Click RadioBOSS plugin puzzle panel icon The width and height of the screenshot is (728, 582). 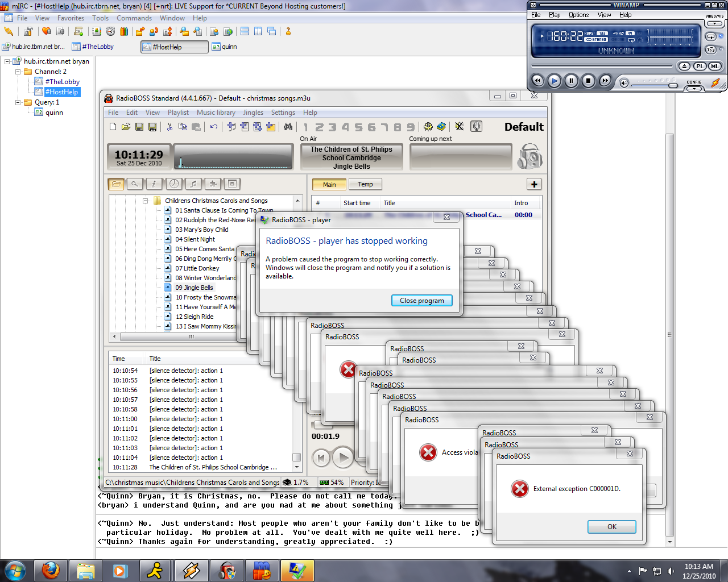tap(213, 184)
